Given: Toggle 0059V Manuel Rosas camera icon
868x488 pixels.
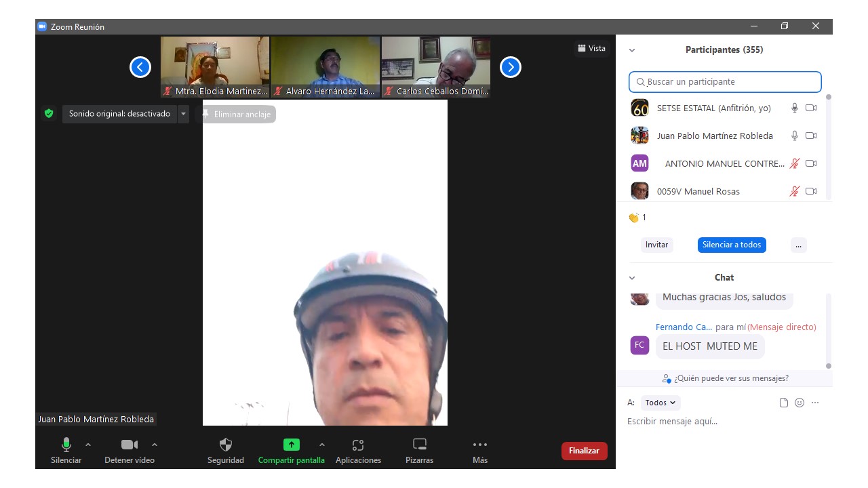Looking at the screenshot, I should coord(811,191).
